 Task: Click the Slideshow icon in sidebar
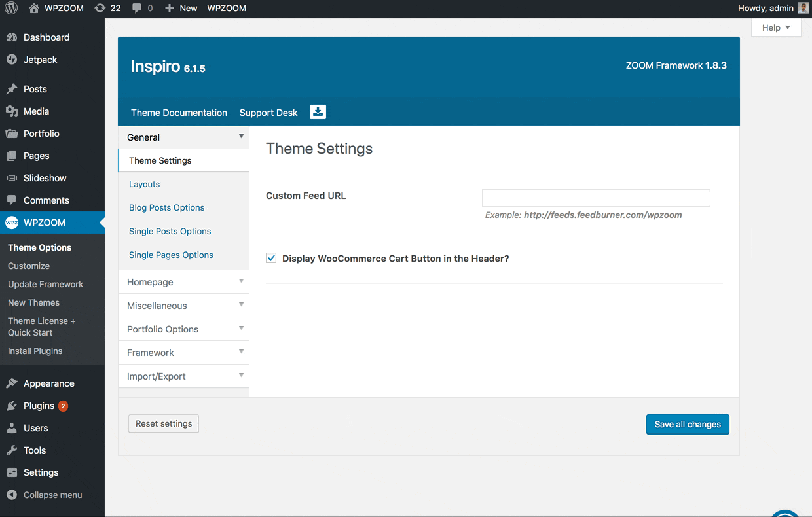tap(12, 178)
